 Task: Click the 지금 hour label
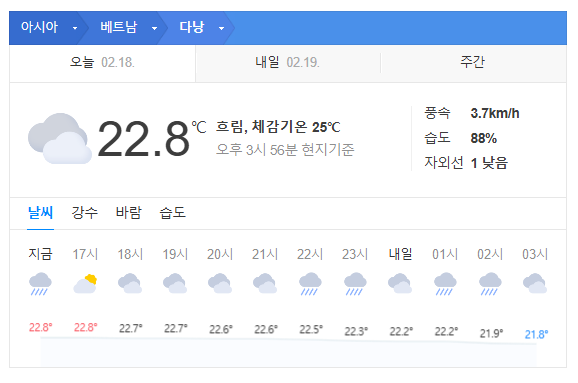[41, 254]
